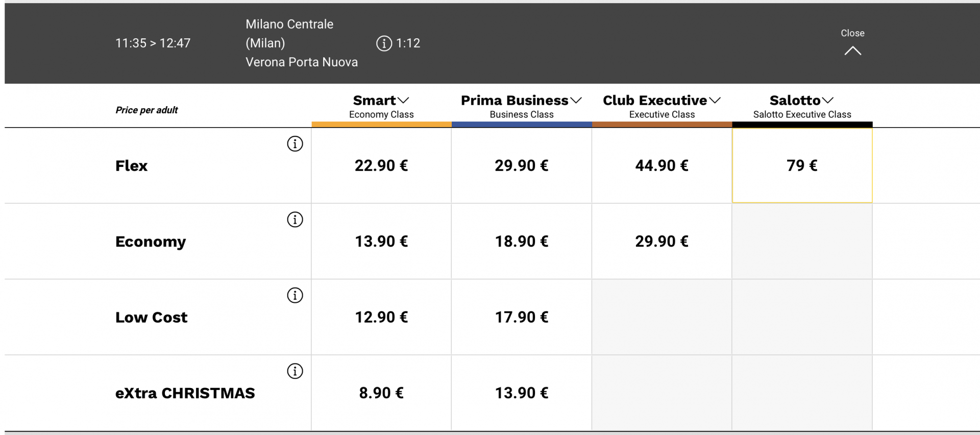Viewport: 980px width, 435px height.
Task: Open the Economy fare info icon
Action: click(295, 220)
